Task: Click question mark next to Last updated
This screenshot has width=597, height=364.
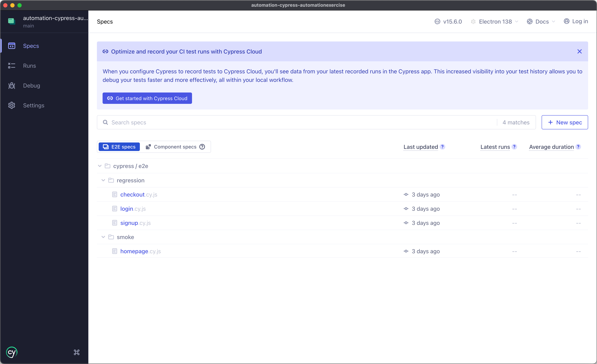Action: [442, 147]
